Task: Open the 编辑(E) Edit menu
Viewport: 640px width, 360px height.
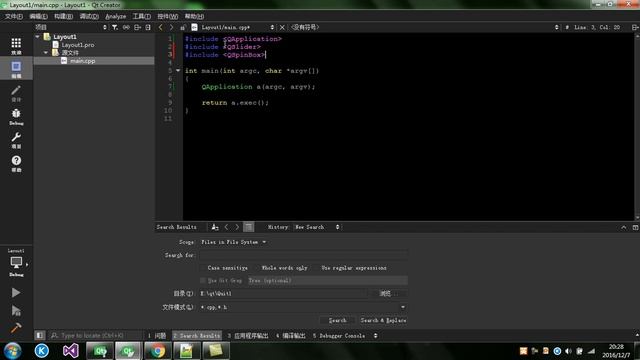Action: (38, 16)
